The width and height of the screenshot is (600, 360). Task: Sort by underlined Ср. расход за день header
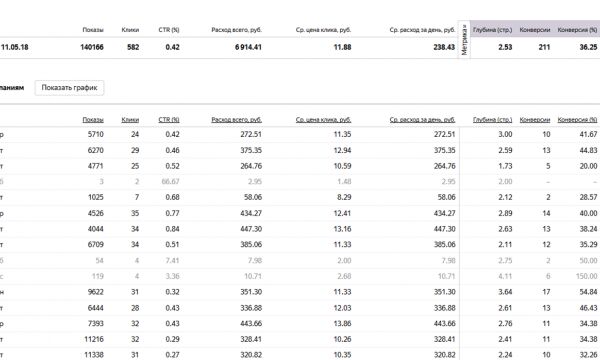pyautogui.click(x=422, y=120)
